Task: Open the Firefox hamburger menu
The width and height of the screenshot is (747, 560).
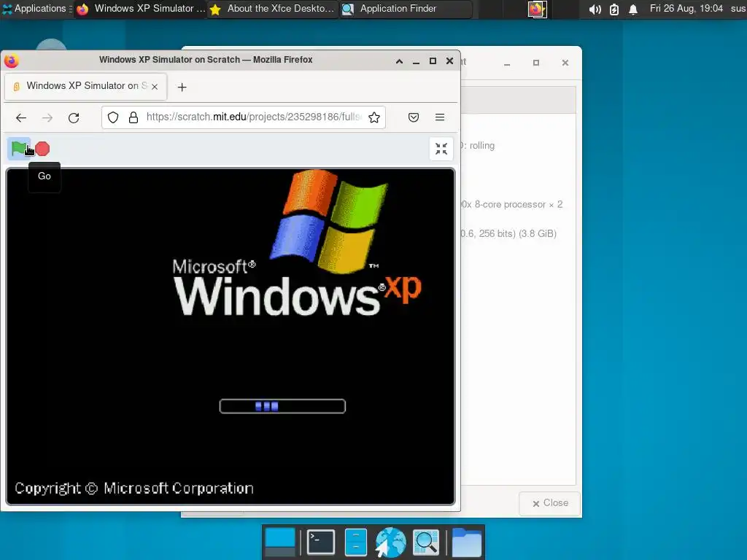Action: click(440, 117)
